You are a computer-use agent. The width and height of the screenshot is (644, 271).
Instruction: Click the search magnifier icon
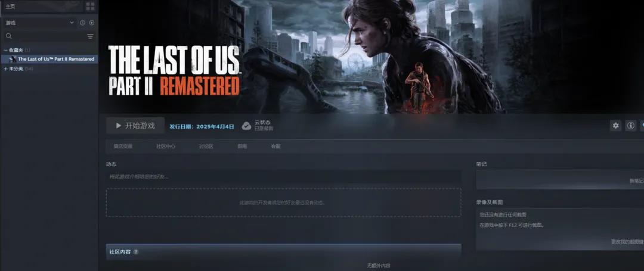click(x=8, y=36)
